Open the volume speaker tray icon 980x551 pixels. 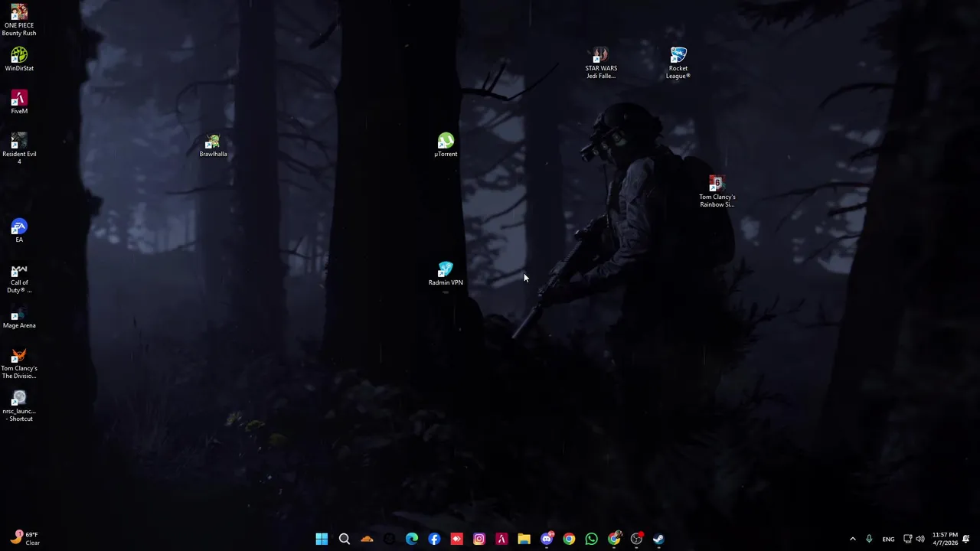tap(920, 539)
